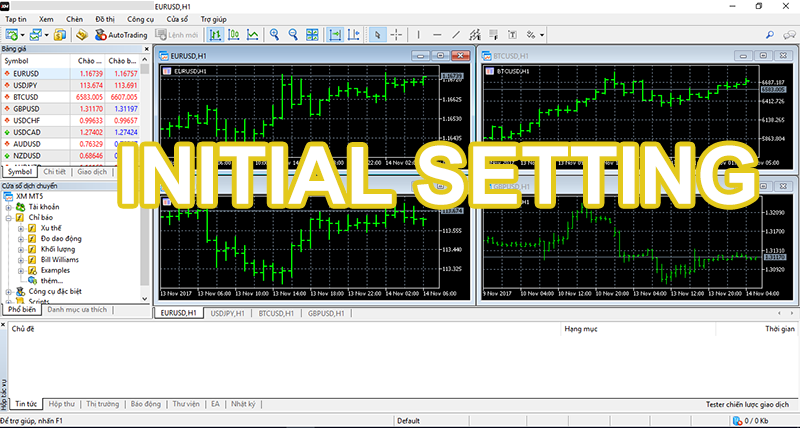Viewport: 800px width, 428px height.
Task: Expand the Khối lượng folder
Action: (20, 249)
